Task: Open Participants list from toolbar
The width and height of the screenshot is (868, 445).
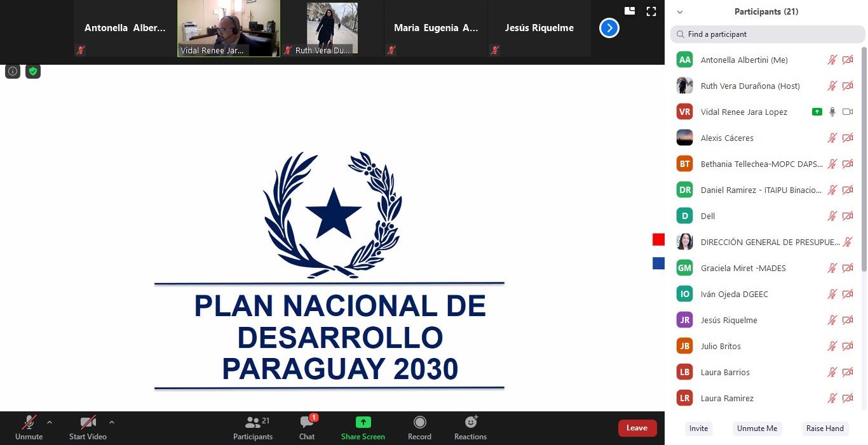Action: tap(253, 428)
